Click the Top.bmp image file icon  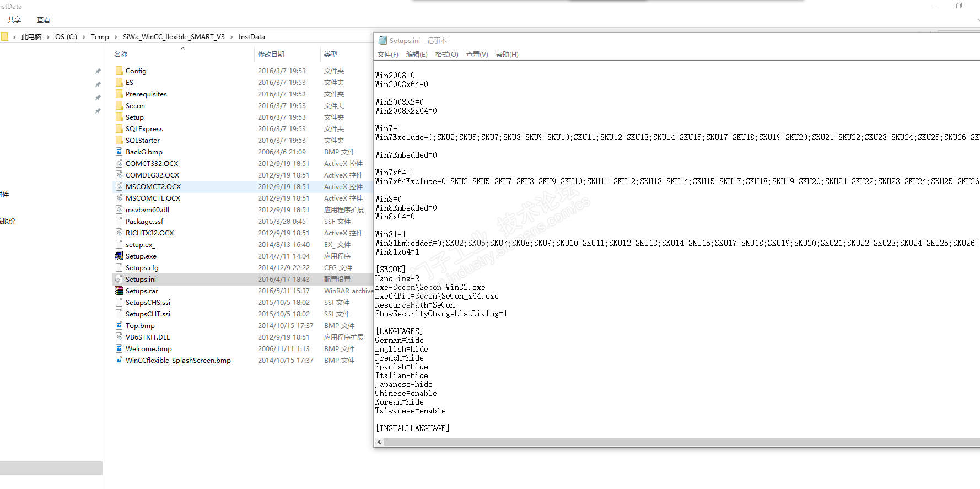(119, 325)
